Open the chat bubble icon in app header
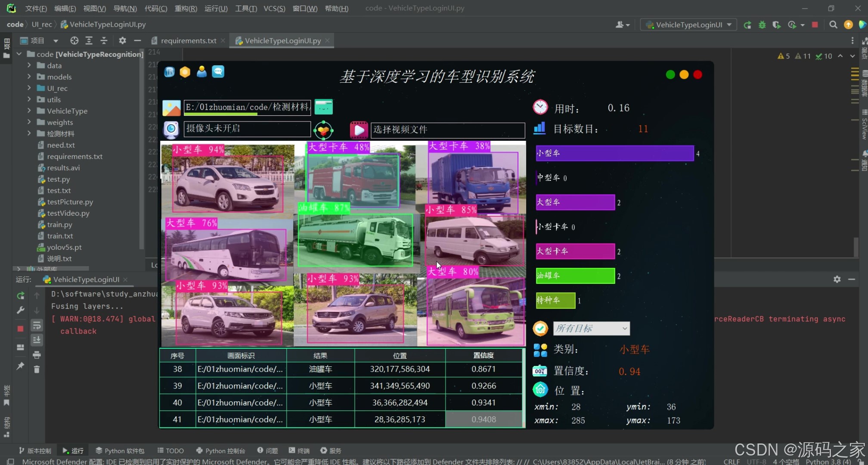The width and height of the screenshot is (868, 465). (x=218, y=72)
